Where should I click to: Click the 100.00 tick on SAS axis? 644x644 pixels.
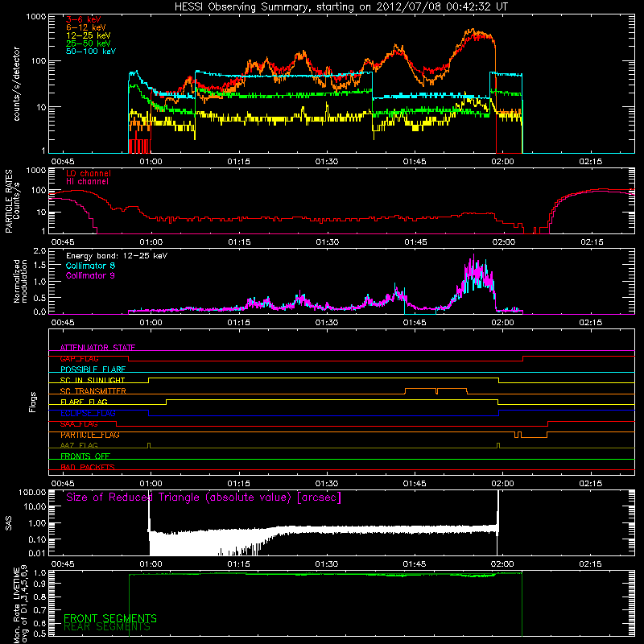click(33, 493)
